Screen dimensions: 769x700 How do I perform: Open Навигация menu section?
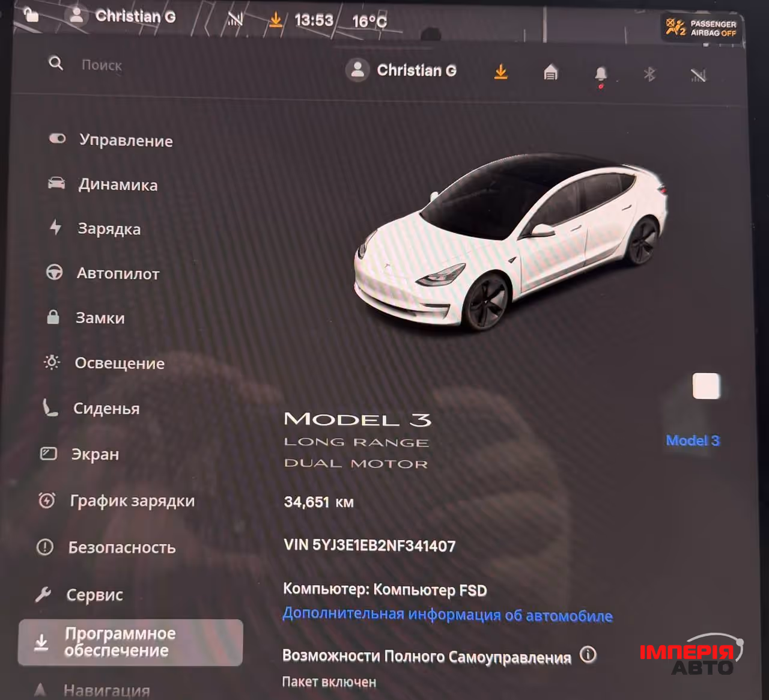91,690
